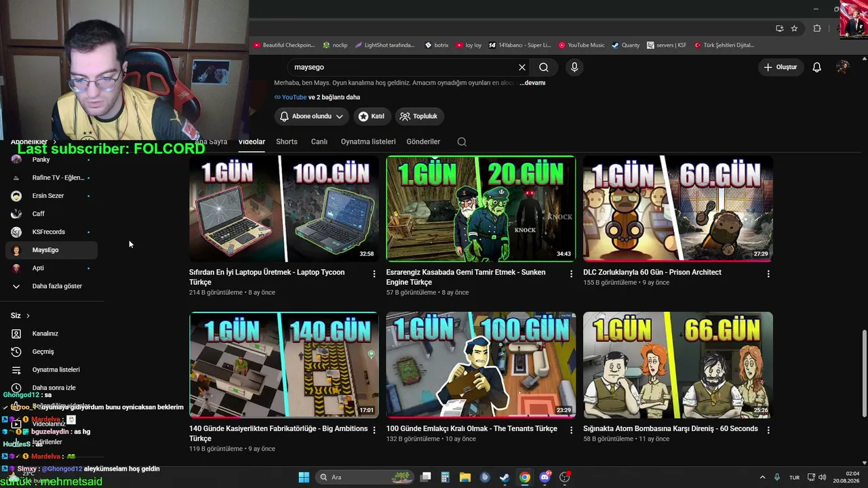Screen dimensions: 868x488
Task: Open the Beautiful Checkpoint bookmark
Action: click(284, 45)
